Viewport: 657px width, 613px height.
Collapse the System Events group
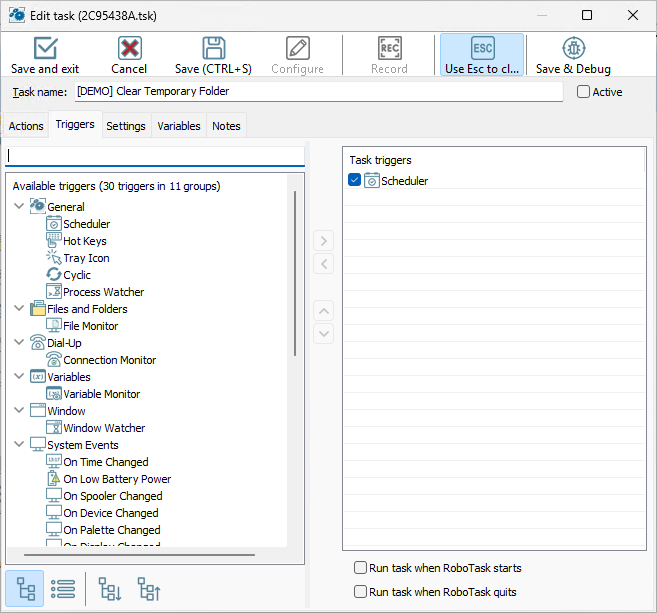[x=19, y=444]
